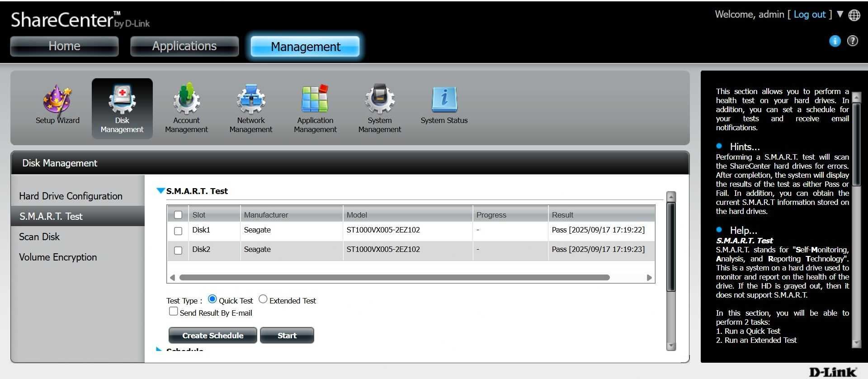Click the content panel vertical scrollbar thumb

(671, 247)
